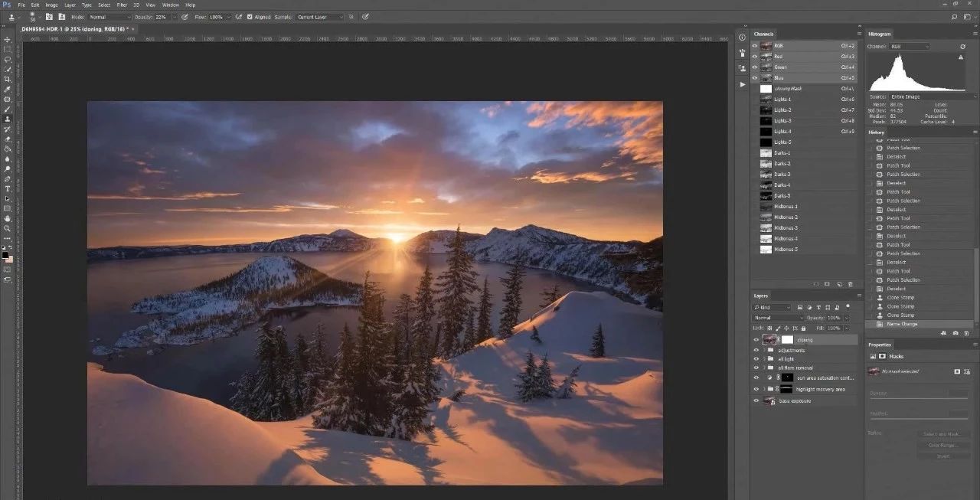The height and width of the screenshot is (500, 980).
Task: Click the Color Range button
Action: click(x=942, y=445)
